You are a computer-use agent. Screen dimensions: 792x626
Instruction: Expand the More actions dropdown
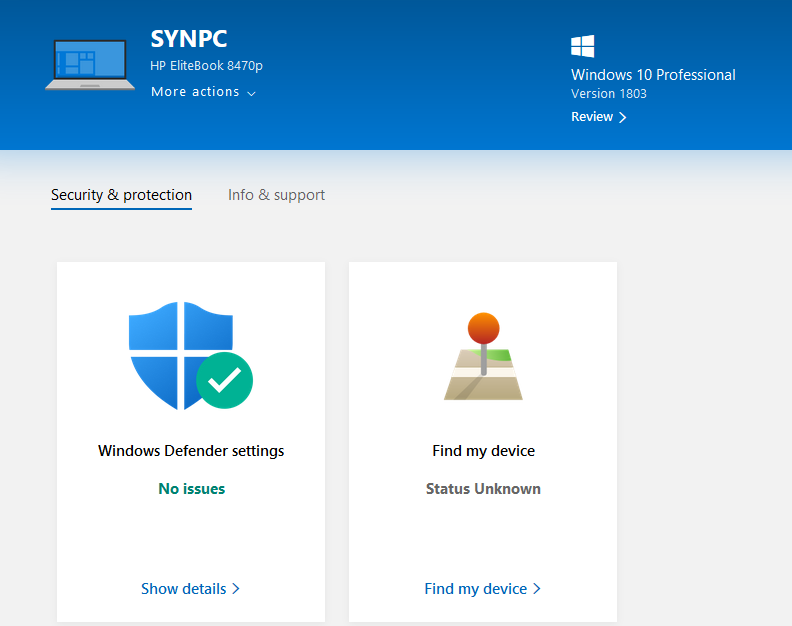tap(203, 92)
